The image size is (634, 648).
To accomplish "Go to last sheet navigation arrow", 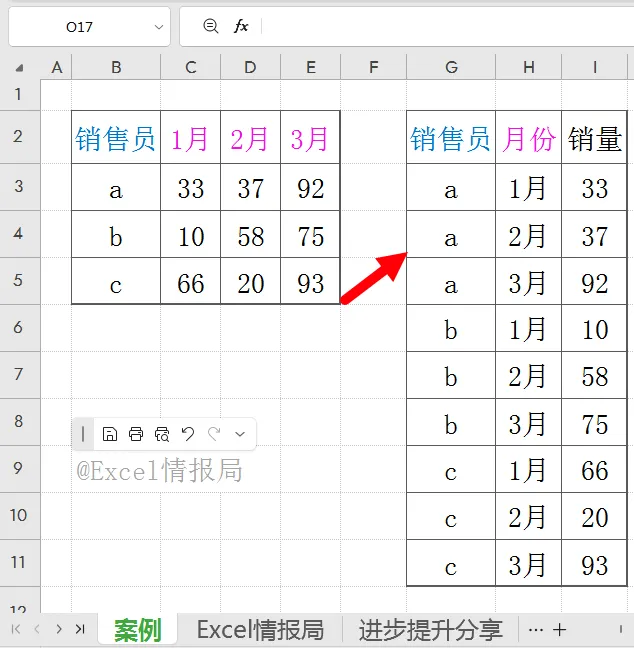I will pos(80,629).
